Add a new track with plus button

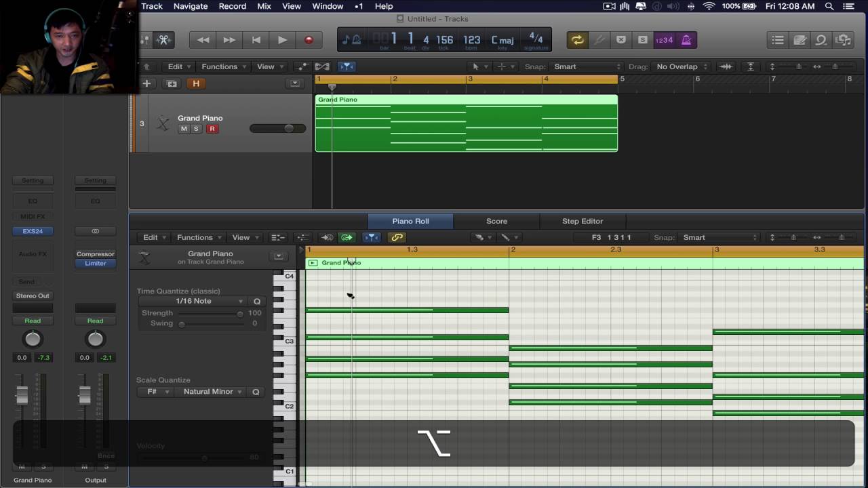click(146, 83)
